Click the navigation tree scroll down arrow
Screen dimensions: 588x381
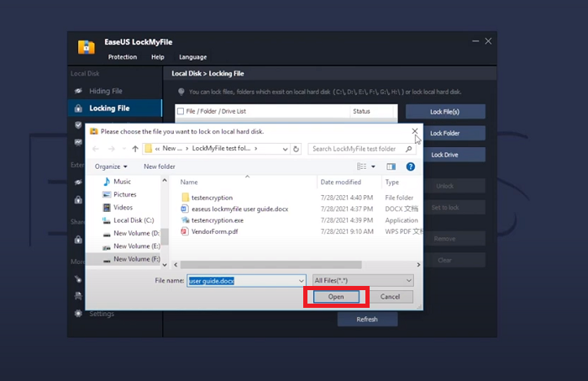[165, 265]
